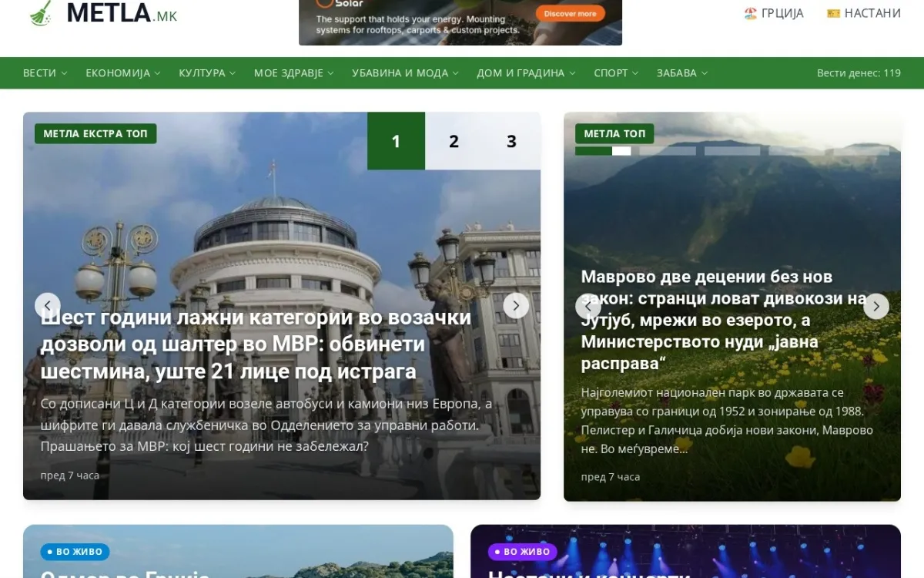Click summary Најголемиот национален парк во државата
This screenshot has height=578, width=924.
(x=728, y=421)
